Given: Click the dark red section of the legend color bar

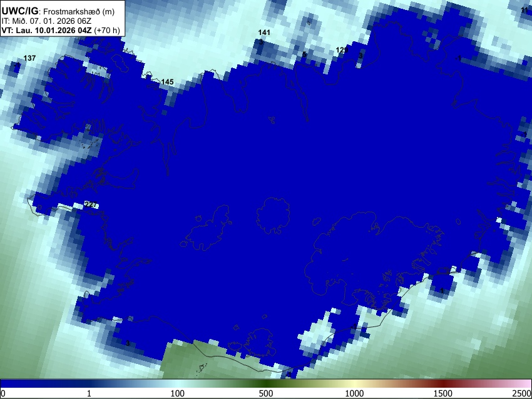Looking at the screenshot, I should coord(442,384).
